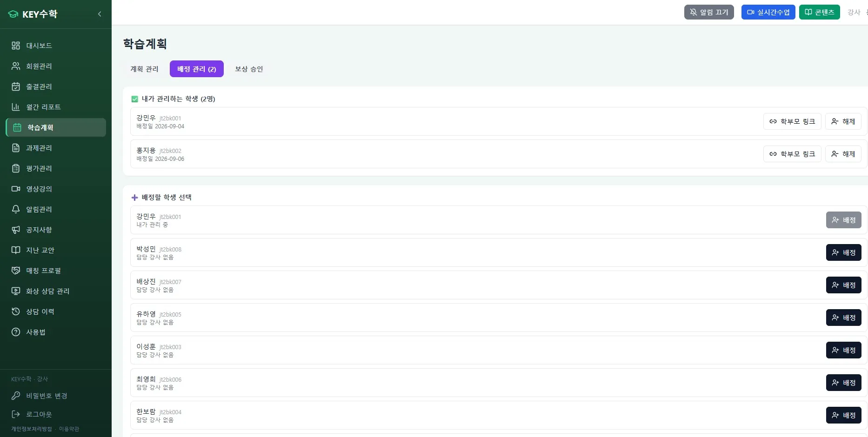
Task: Assign 박성민 with the 배정 button
Action: 844,252
